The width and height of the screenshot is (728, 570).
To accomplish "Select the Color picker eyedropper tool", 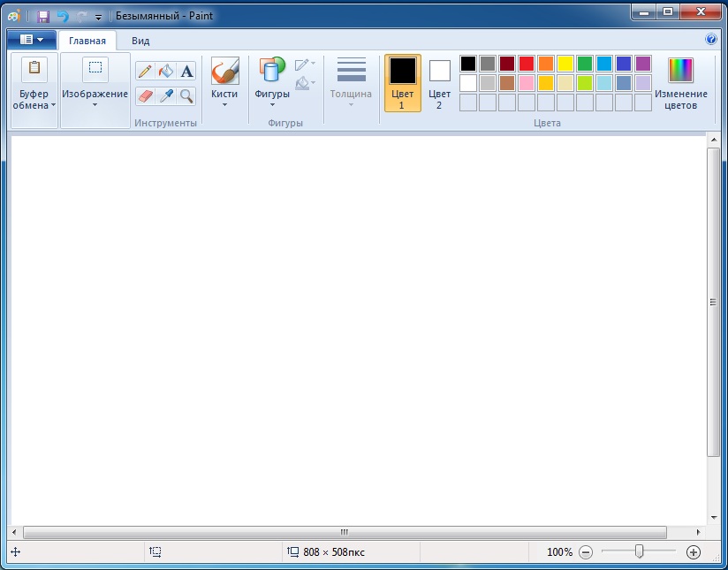I will [x=166, y=96].
